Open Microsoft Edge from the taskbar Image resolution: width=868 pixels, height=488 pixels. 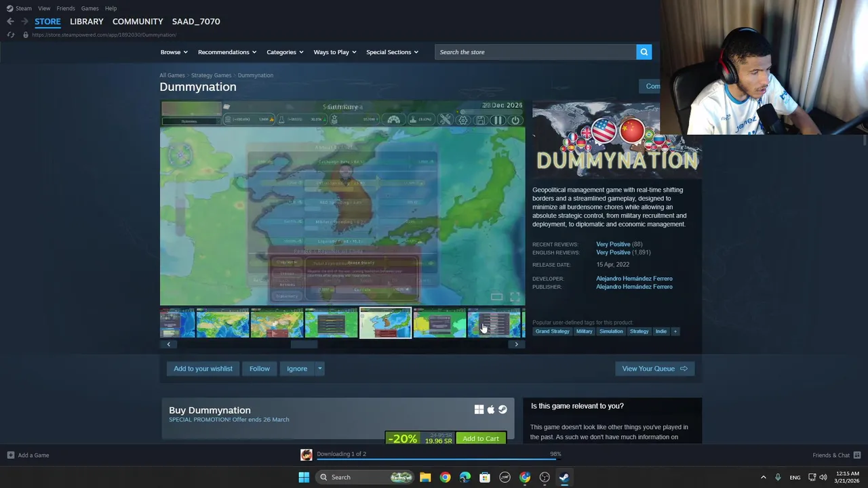(465, 477)
